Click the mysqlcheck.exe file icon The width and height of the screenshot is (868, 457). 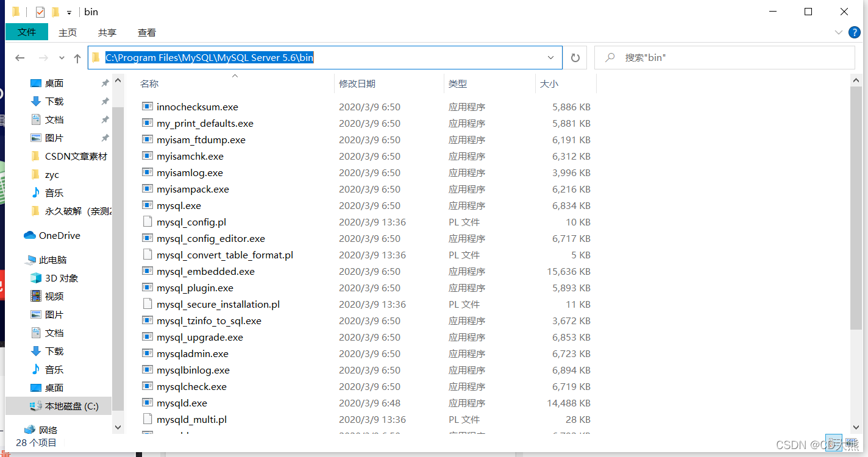(x=147, y=386)
